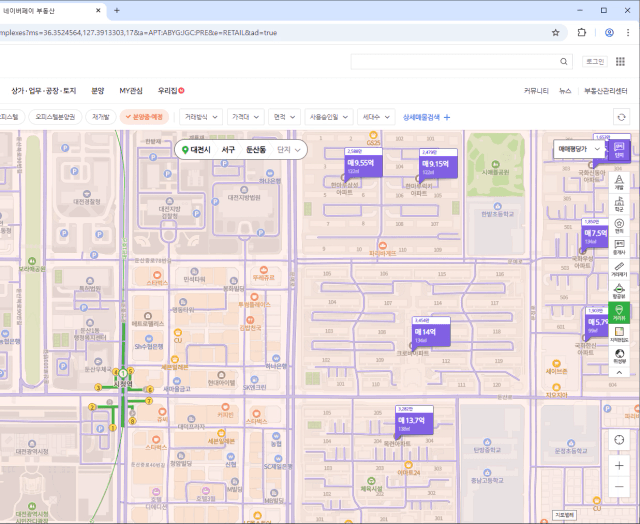Image resolution: width=640 pixels, height=524 pixels.
Task: Click the 대전지방법원 building icon
Action: (x=244, y=190)
